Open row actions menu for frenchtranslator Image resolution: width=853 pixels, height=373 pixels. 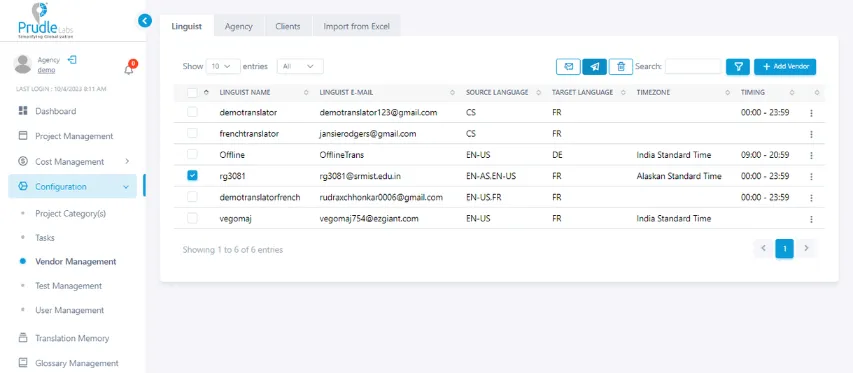811,134
